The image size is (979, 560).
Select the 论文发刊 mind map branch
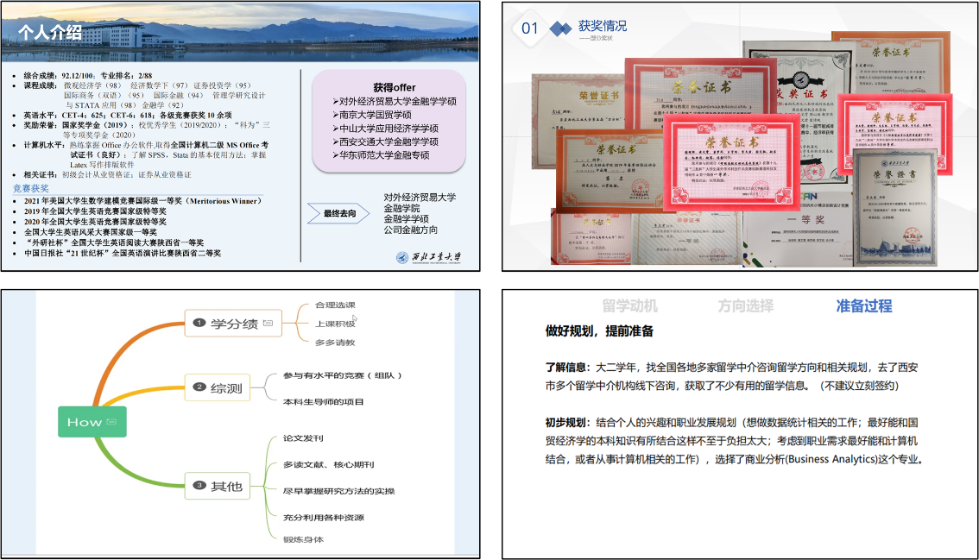coord(304,439)
